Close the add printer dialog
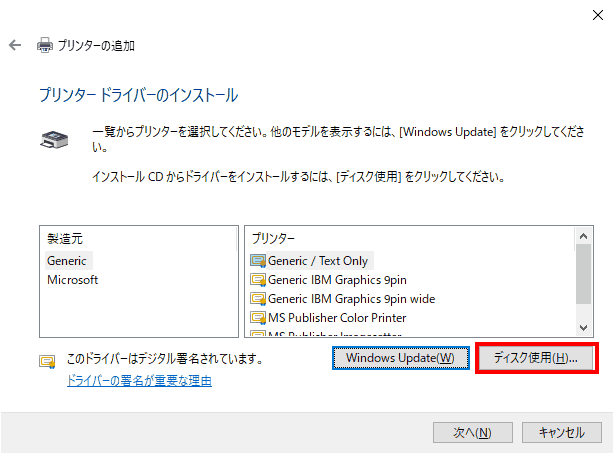Image resolution: width=614 pixels, height=454 pixels. pos(598,15)
